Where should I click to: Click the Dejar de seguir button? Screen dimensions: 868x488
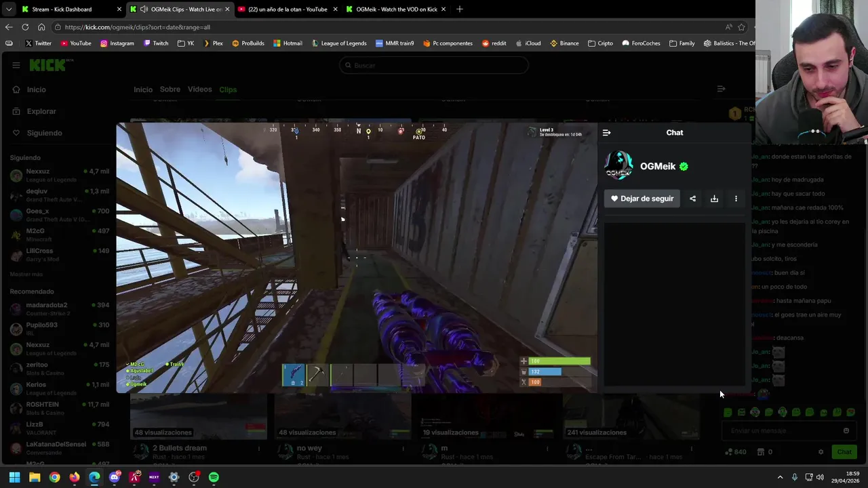tap(642, 199)
